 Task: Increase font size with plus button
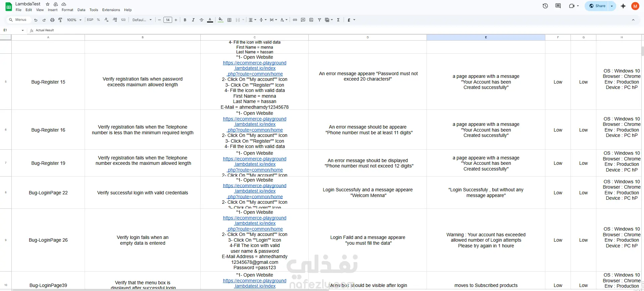(x=176, y=20)
